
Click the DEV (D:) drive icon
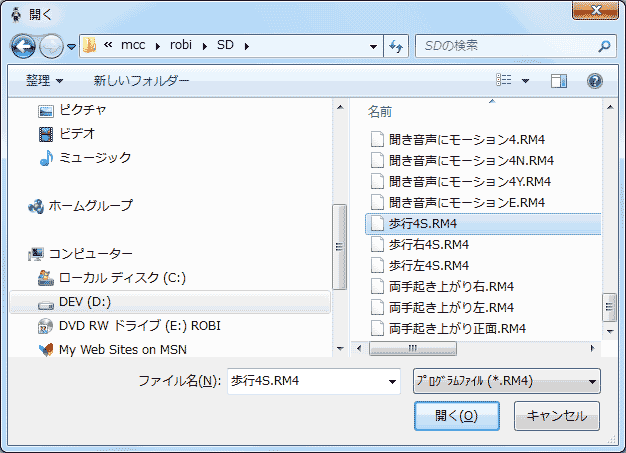46,305
